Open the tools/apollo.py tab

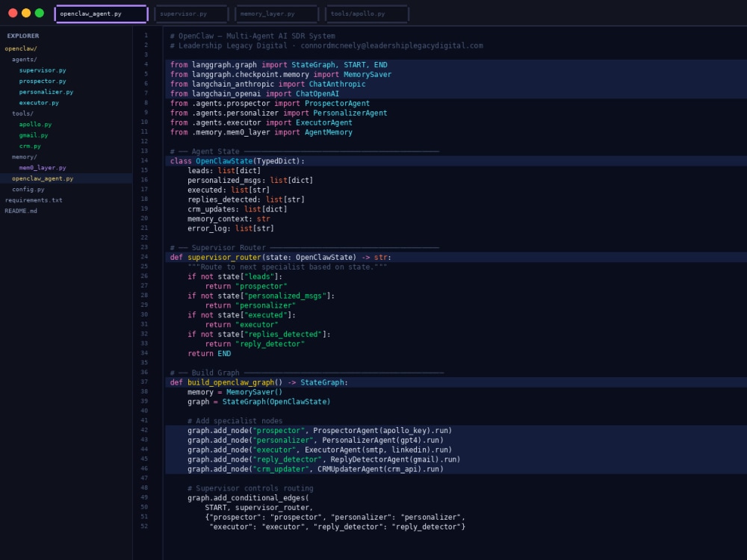(x=367, y=13)
